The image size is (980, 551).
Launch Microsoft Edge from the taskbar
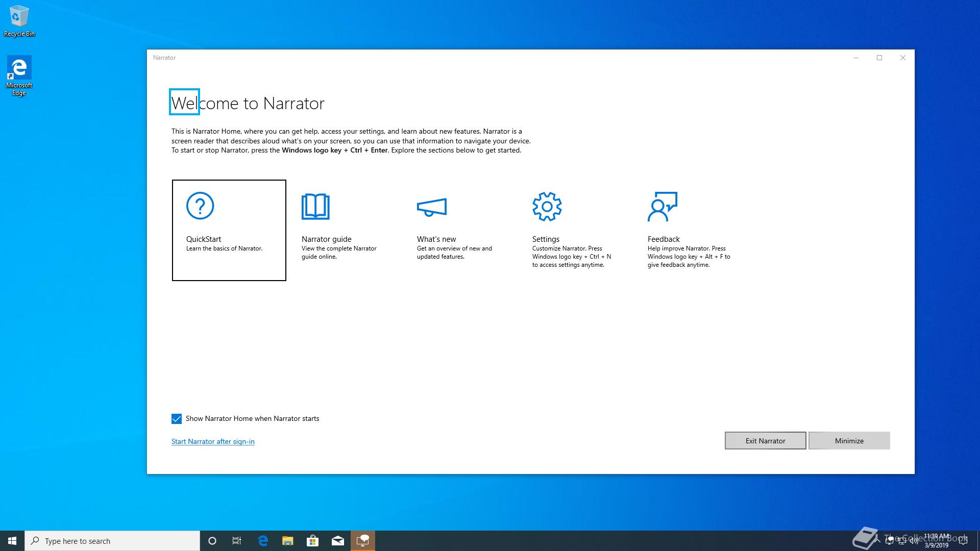point(263,541)
